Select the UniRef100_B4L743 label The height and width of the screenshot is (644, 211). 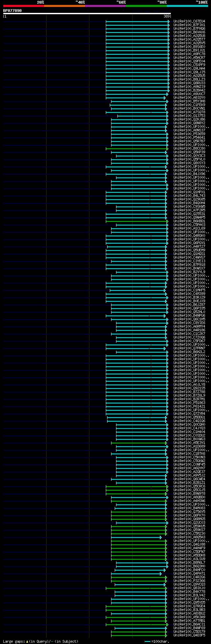[189, 196]
